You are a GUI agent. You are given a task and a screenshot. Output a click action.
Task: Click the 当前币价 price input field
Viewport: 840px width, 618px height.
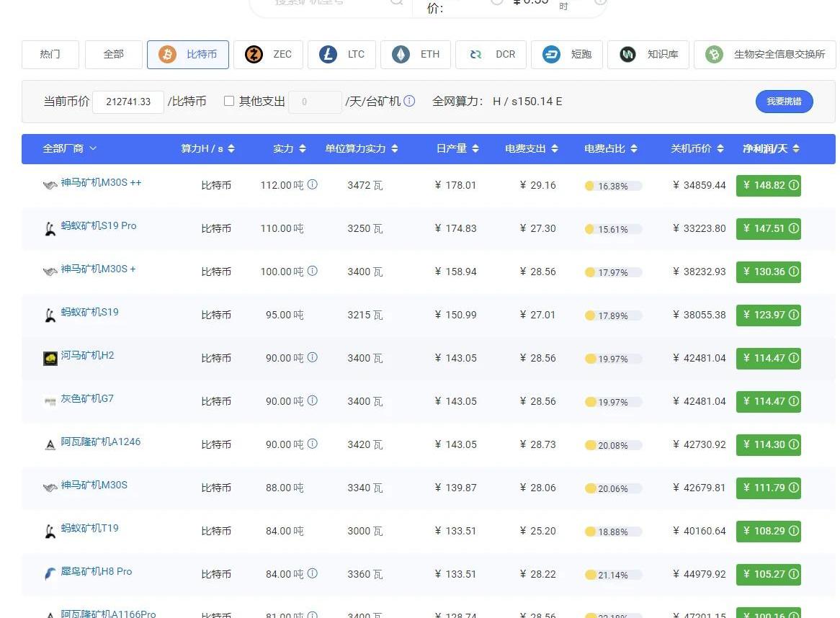pyautogui.click(x=128, y=102)
